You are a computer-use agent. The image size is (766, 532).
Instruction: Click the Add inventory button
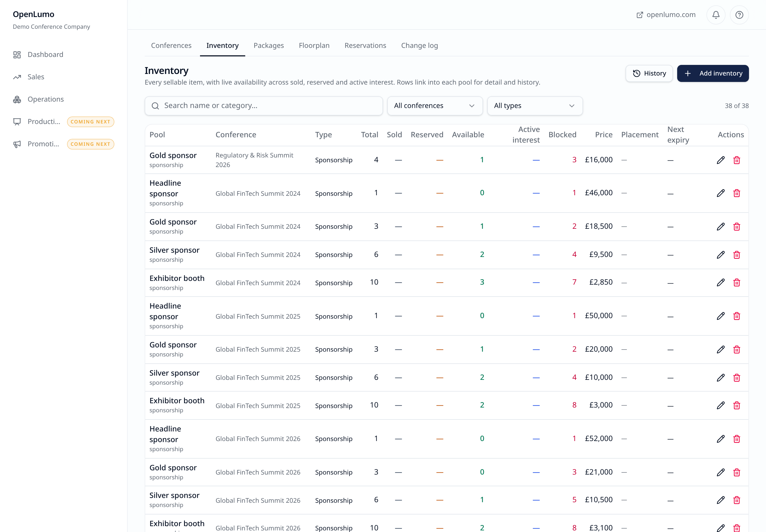[x=713, y=73]
